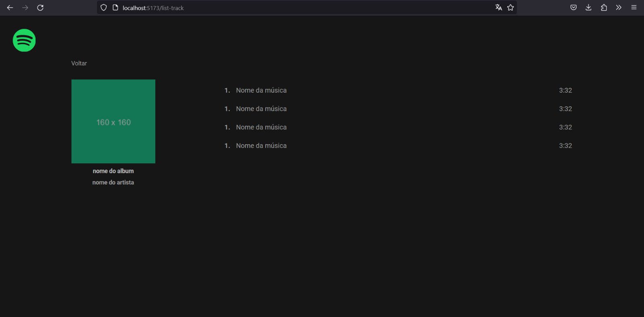Screen dimensions: 644x317
Task: Click the Voltar link
Action: coord(79,63)
